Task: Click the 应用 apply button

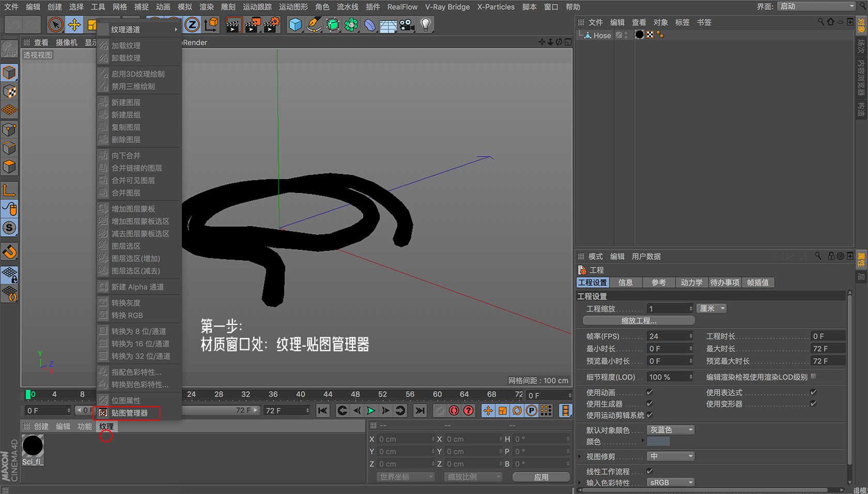Action: (x=541, y=477)
